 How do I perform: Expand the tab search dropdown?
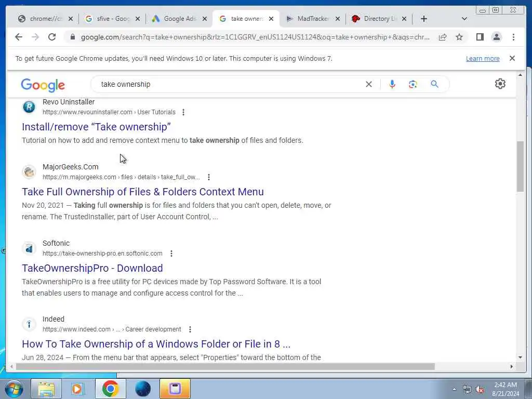pyautogui.click(x=464, y=19)
